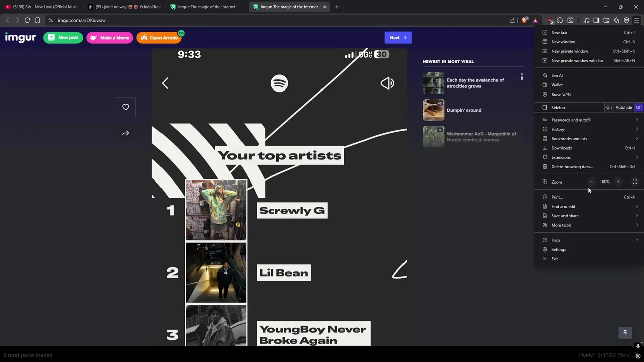This screenshot has width=644, height=362.
Task: Open Dumpin' around post thumbnail
Action: click(x=434, y=110)
